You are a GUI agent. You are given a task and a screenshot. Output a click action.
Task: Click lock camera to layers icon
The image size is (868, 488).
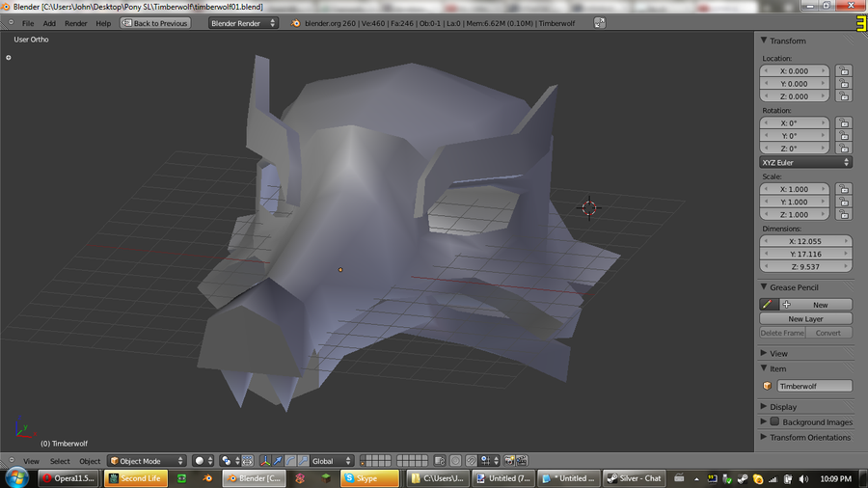pyautogui.click(x=440, y=461)
